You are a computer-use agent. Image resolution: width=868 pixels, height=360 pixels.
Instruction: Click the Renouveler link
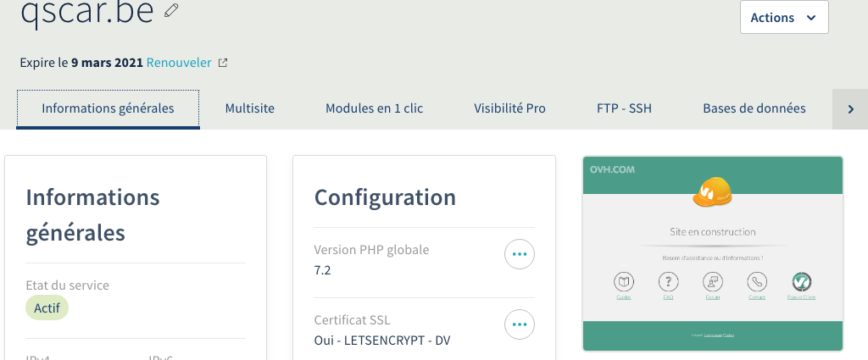(178, 63)
